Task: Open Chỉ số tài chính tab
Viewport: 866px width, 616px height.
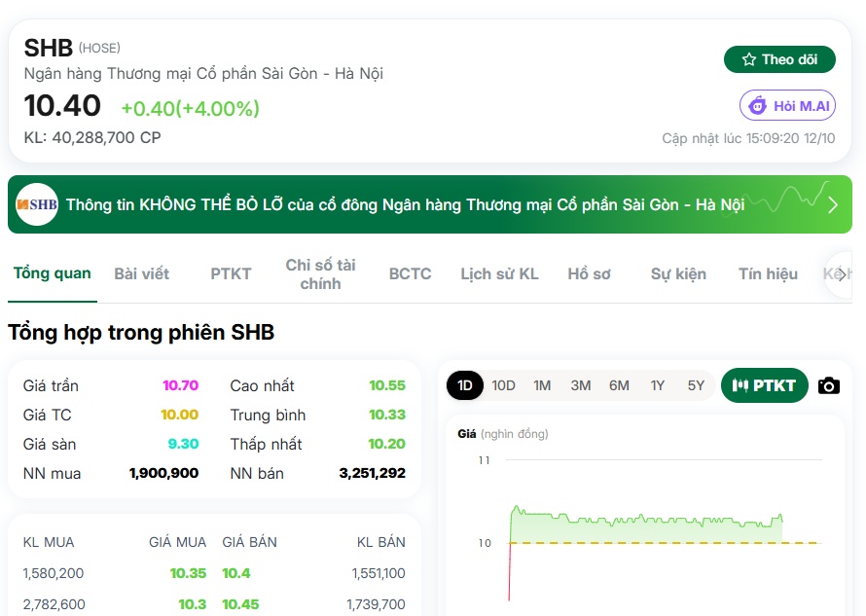Action: click(x=320, y=274)
